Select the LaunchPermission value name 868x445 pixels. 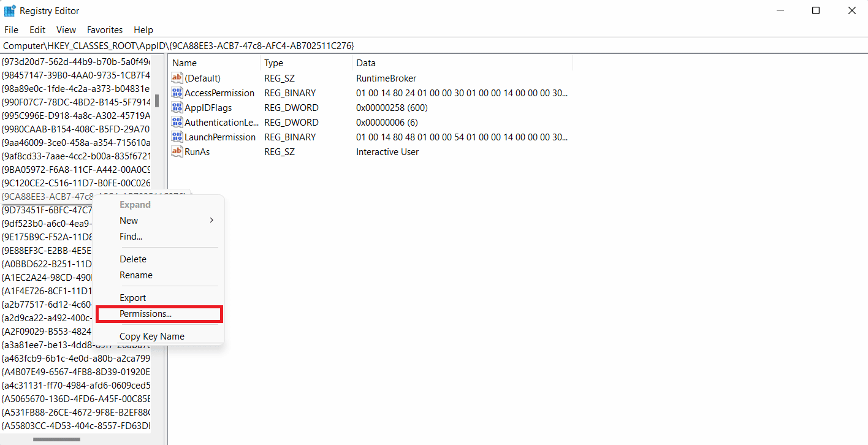tap(220, 137)
